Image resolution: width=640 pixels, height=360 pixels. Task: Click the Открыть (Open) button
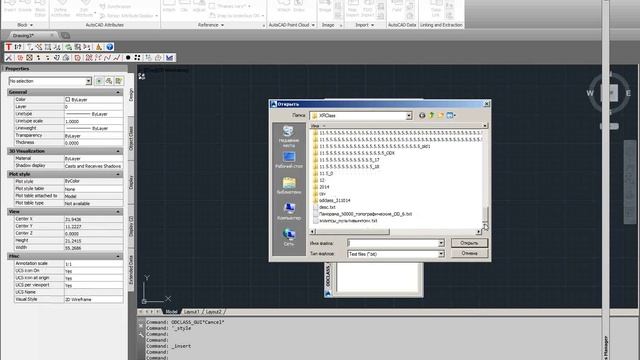(x=469, y=243)
